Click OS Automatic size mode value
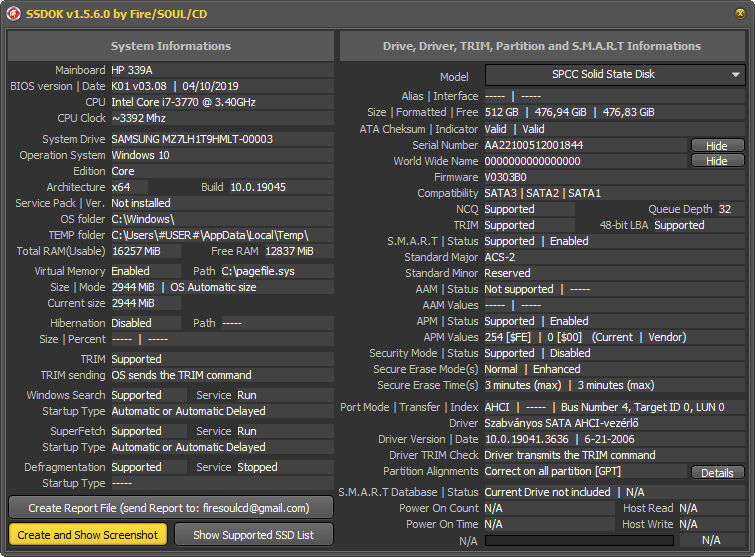 tap(213, 287)
